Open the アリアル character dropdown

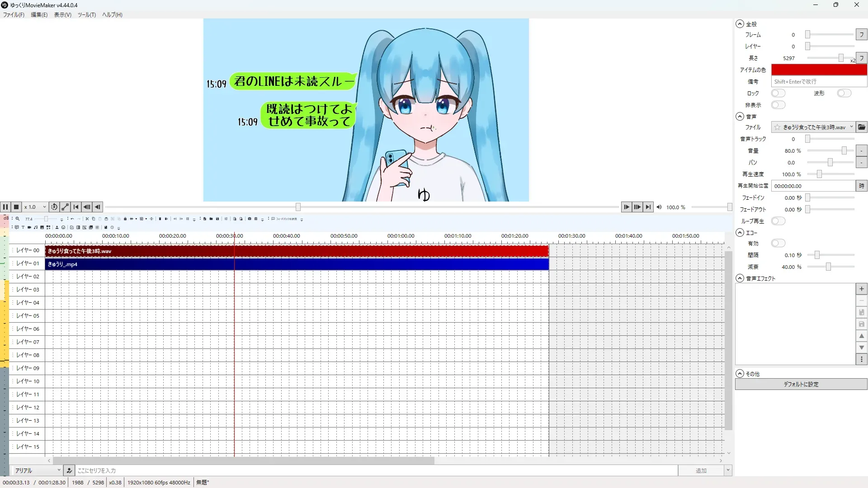37,470
